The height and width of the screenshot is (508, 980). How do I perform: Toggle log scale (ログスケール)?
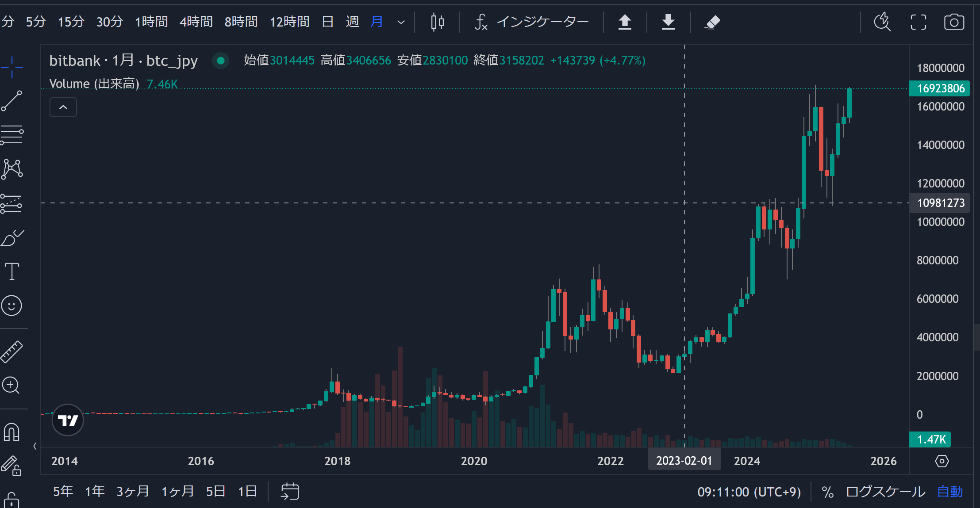pyautogui.click(x=885, y=492)
